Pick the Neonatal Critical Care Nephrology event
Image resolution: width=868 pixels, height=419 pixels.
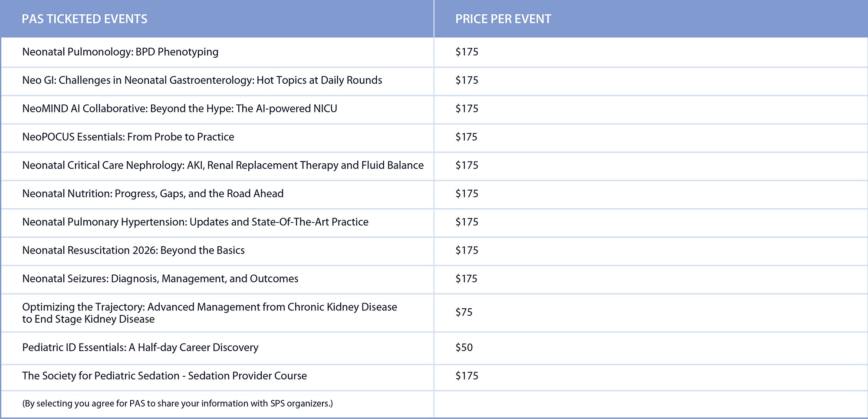tap(223, 165)
